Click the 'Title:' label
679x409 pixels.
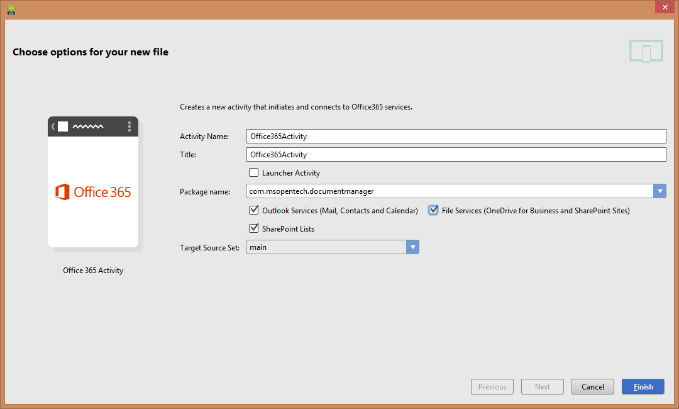point(188,155)
